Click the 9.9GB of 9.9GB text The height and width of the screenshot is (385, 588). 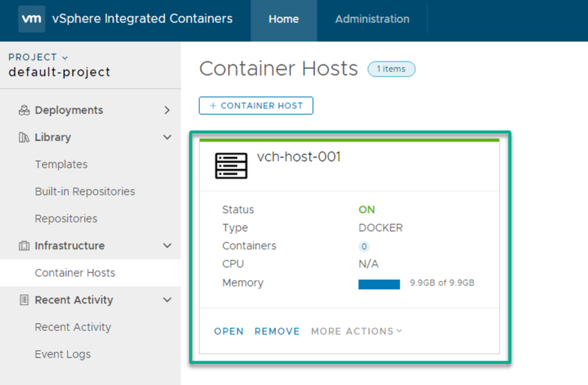click(442, 283)
